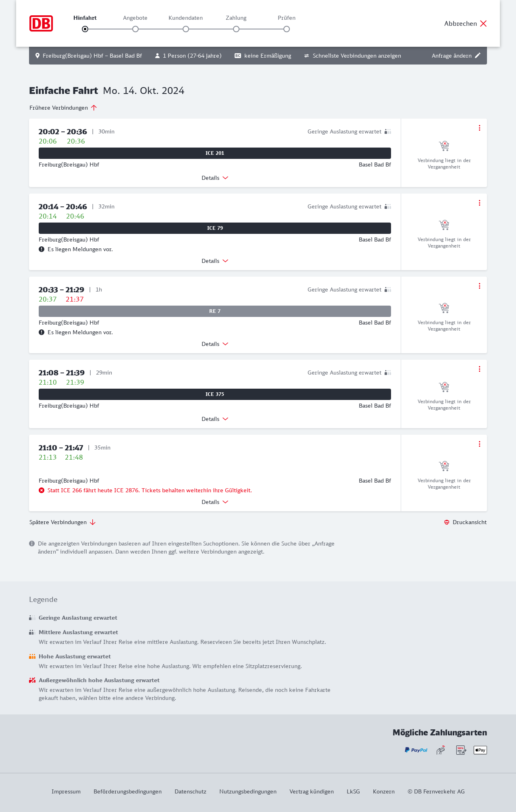Image resolution: width=516 pixels, height=812 pixels.
Task: Open the Datenschutz footer link
Action: (190, 791)
